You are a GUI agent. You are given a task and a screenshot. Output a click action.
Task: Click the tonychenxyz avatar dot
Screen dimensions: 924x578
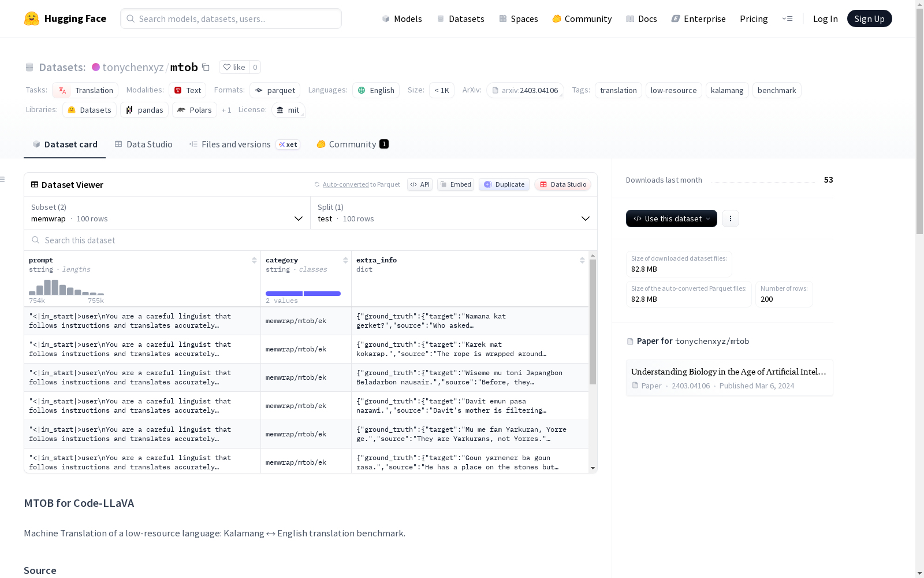96,67
